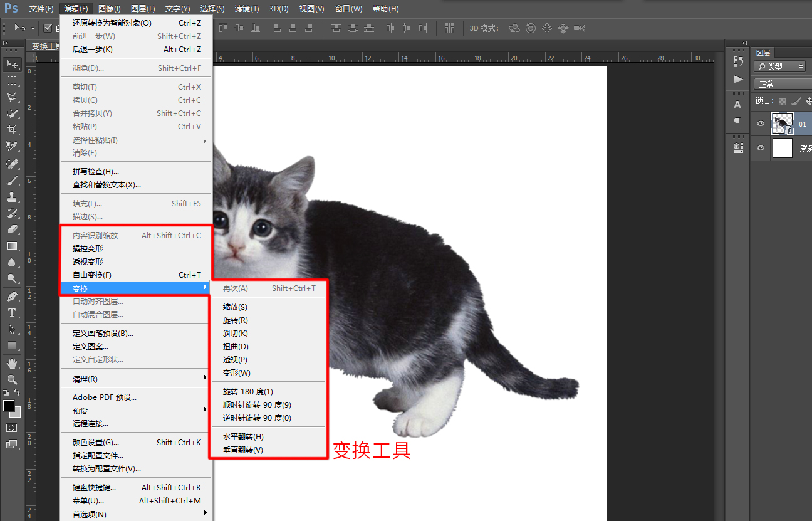
Task: Open the 正常 blend mode dropdown
Action: click(x=783, y=84)
